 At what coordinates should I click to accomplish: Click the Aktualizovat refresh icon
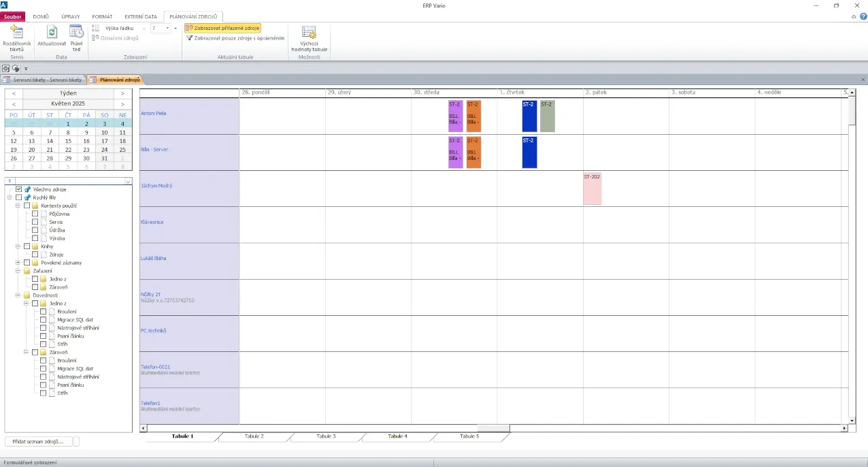pos(52,32)
